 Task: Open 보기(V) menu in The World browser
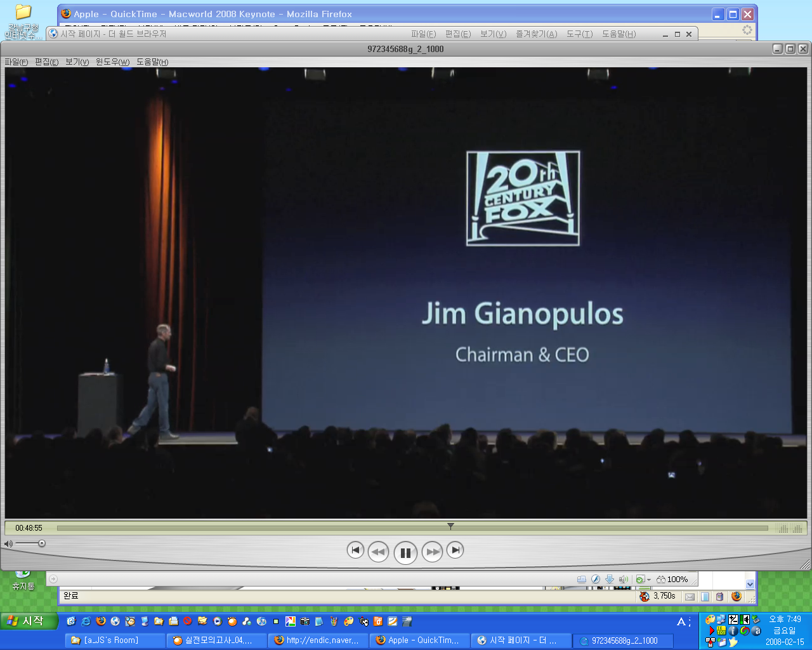pyautogui.click(x=493, y=34)
